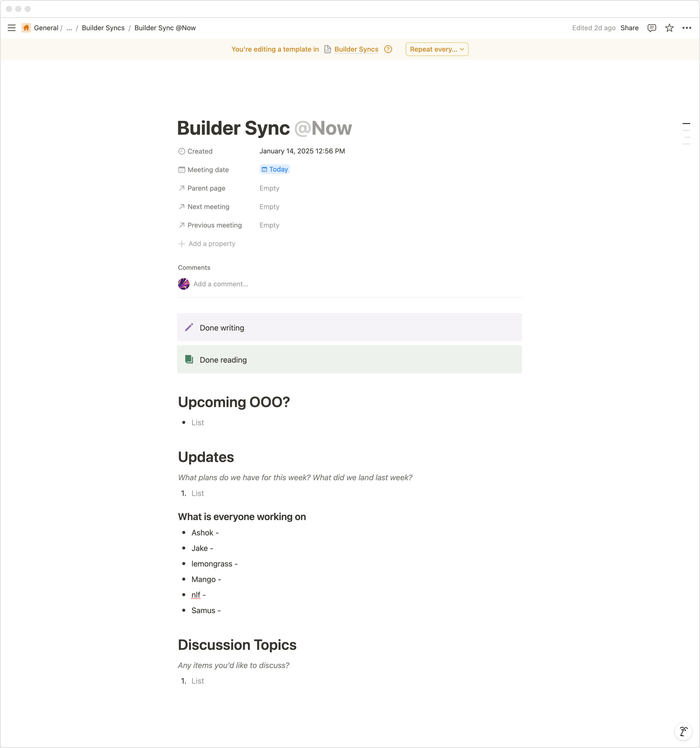This screenshot has height=748, width=700.
Task: Click the Done reading book icon
Action: pyautogui.click(x=189, y=359)
